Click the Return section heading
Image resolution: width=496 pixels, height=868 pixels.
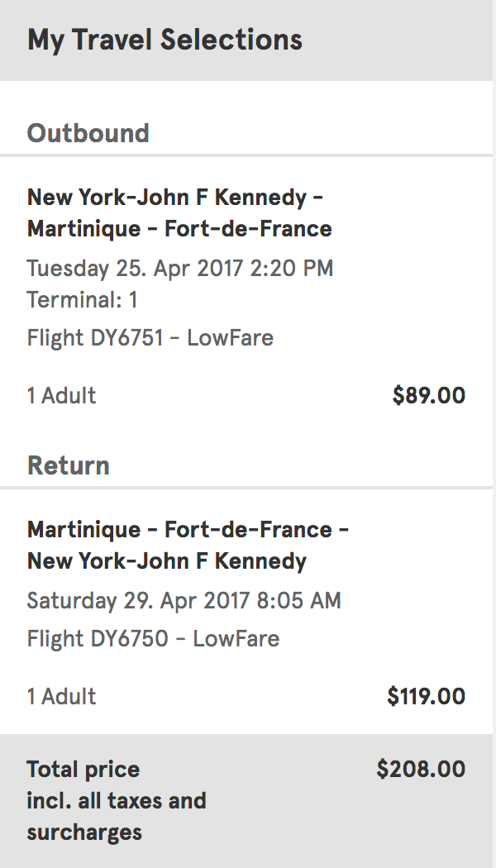tap(68, 465)
